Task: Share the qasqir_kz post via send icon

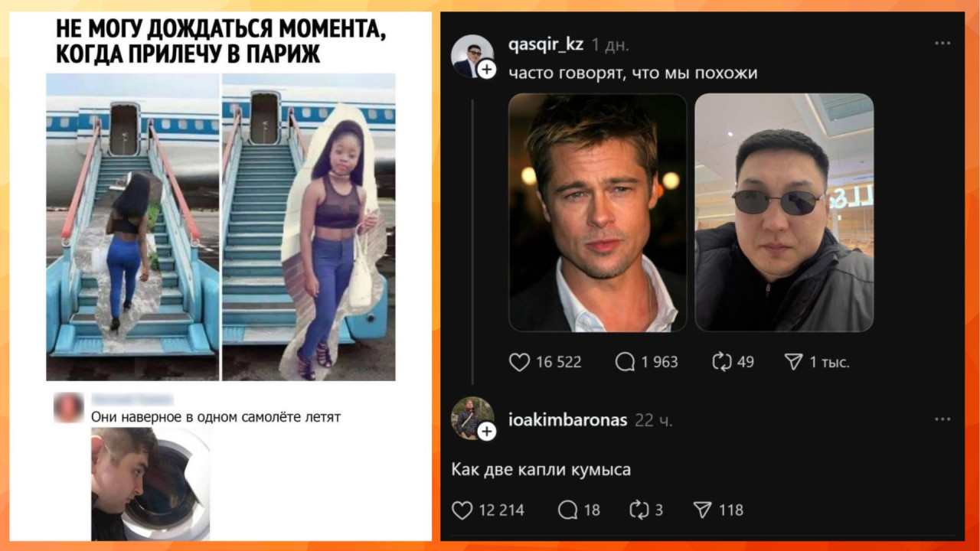Action: [x=794, y=362]
